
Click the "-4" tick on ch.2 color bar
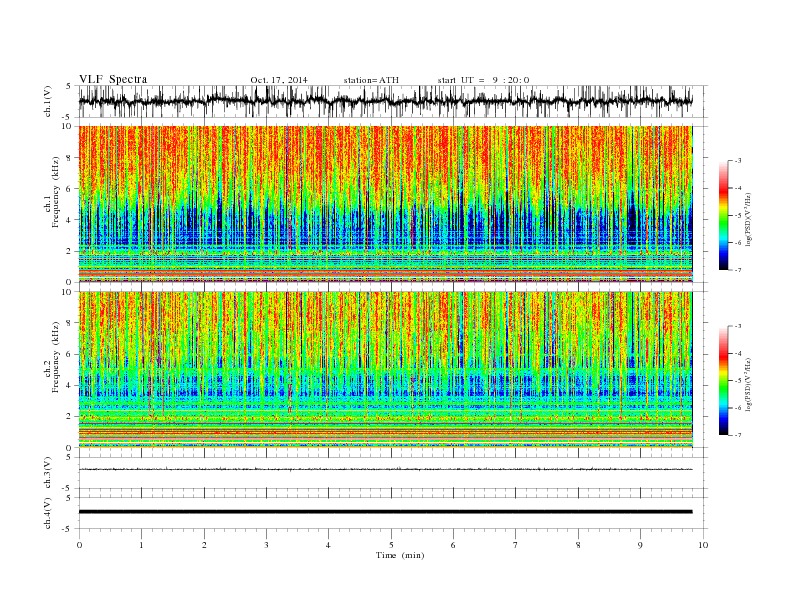coord(737,353)
